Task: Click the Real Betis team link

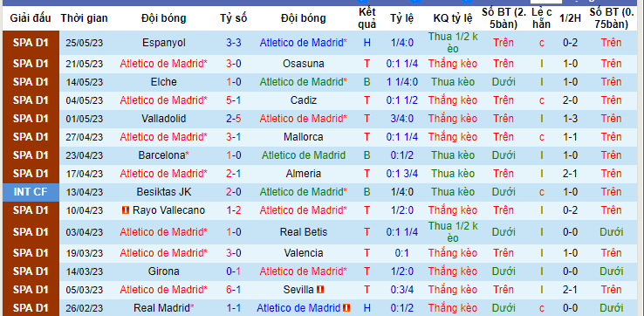Action: tap(304, 232)
